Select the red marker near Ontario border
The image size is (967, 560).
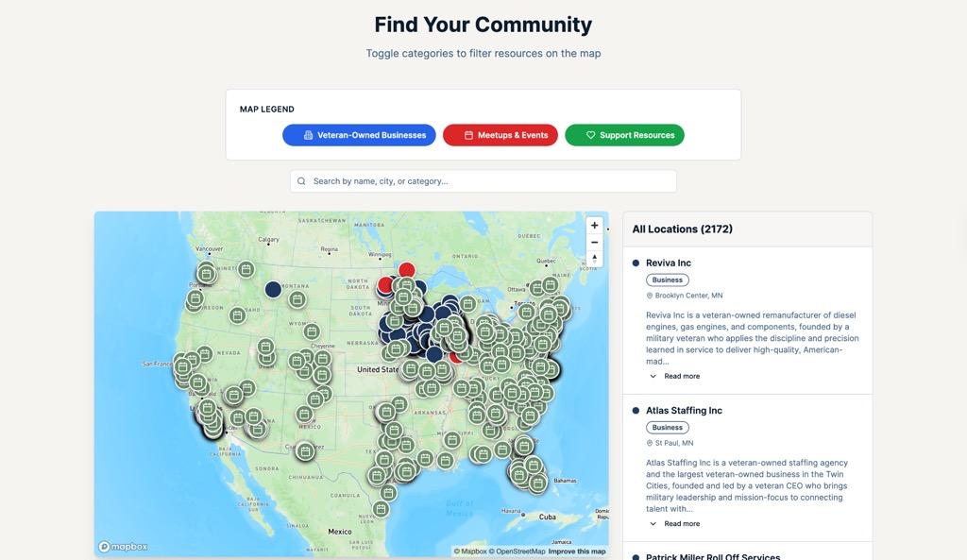pyautogui.click(x=406, y=270)
